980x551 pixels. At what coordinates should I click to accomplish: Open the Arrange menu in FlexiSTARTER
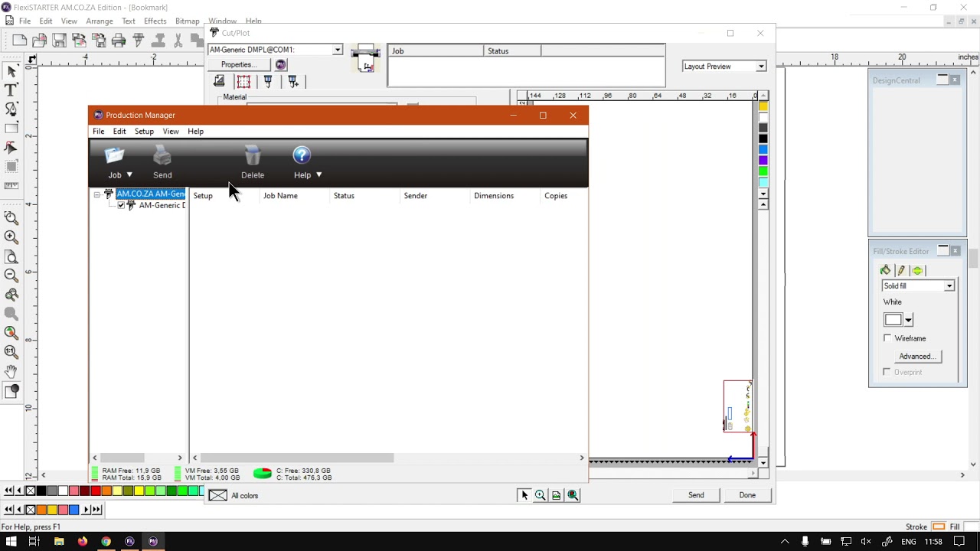click(100, 21)
